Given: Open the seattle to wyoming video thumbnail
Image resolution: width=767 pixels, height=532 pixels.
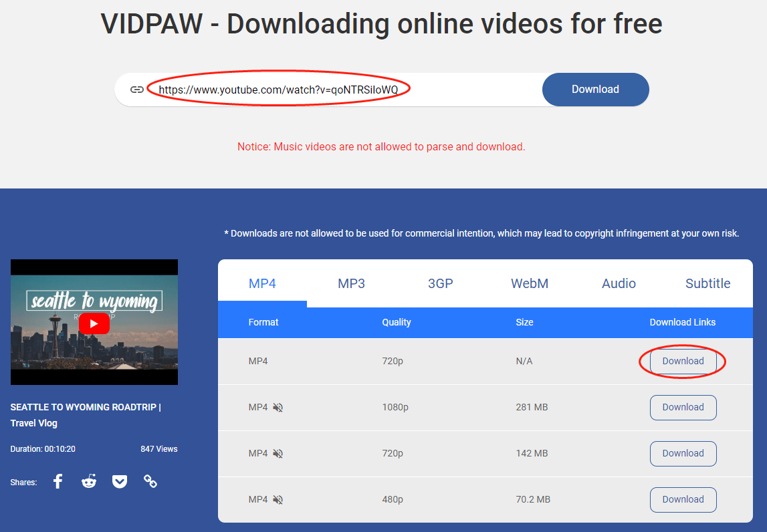Looking at the screenshot, I should point(94,322).
